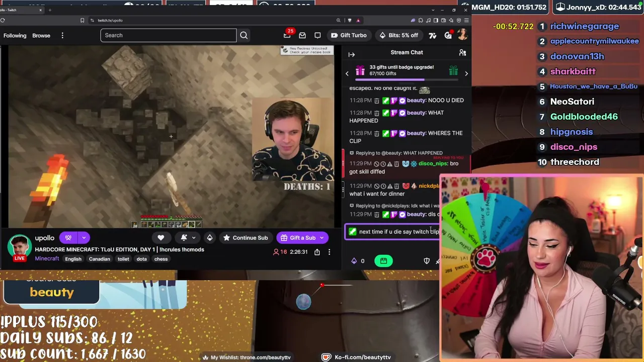Open the Prime loot notifications with 25 badge
This screenshot has height=362, width=644.
pyautogui.click(x=287, y=35)
